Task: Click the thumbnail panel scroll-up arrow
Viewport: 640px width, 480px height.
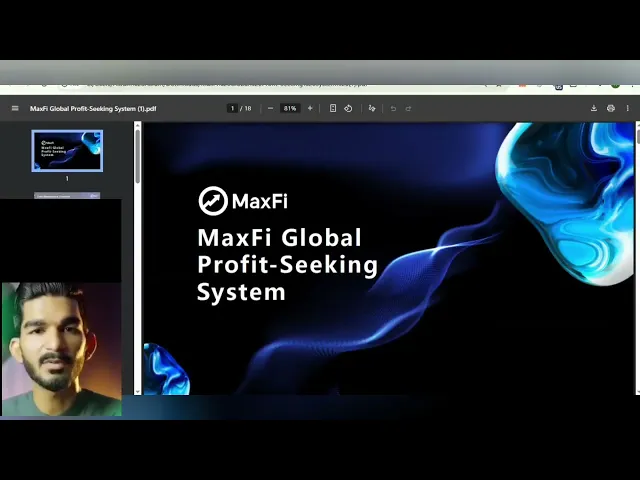Action: tap(138, 125)
